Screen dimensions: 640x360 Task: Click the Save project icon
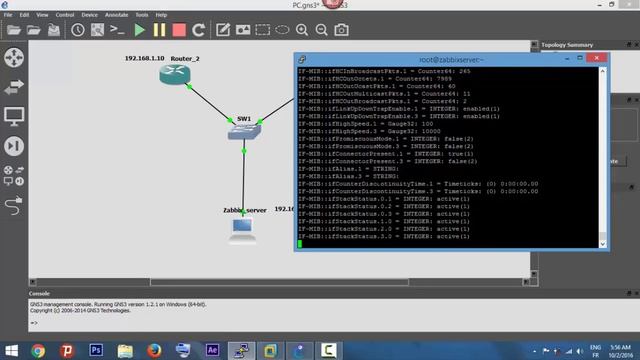point(53,30)
